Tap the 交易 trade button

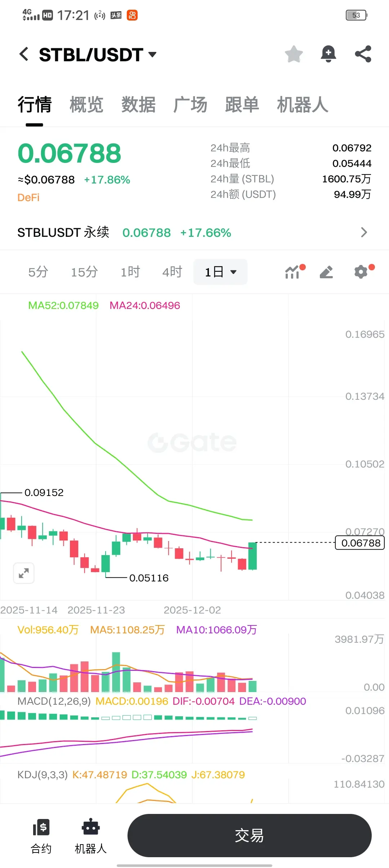[249, 836]
